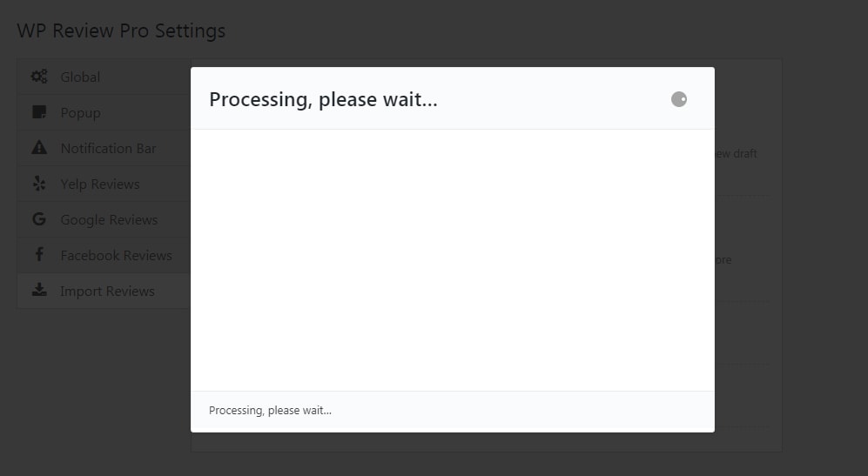Go to the Yelp Reviews tab
The width and height of the screenshot is (868, 476).
pos(99,184)
